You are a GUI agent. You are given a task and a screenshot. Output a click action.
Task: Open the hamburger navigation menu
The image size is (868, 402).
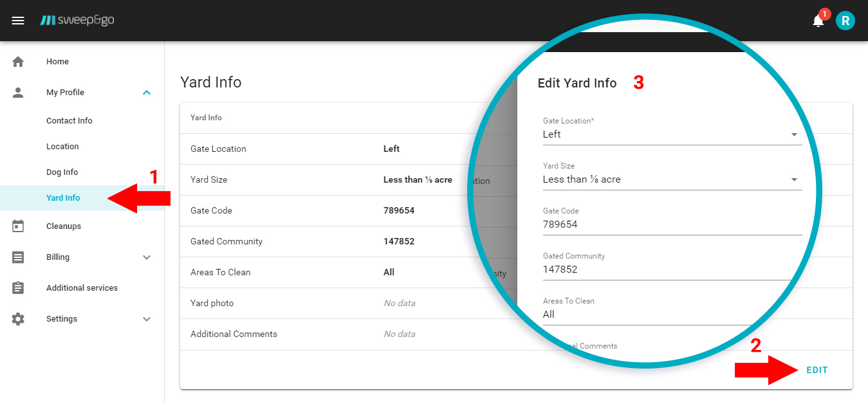(x=17, y=20)
